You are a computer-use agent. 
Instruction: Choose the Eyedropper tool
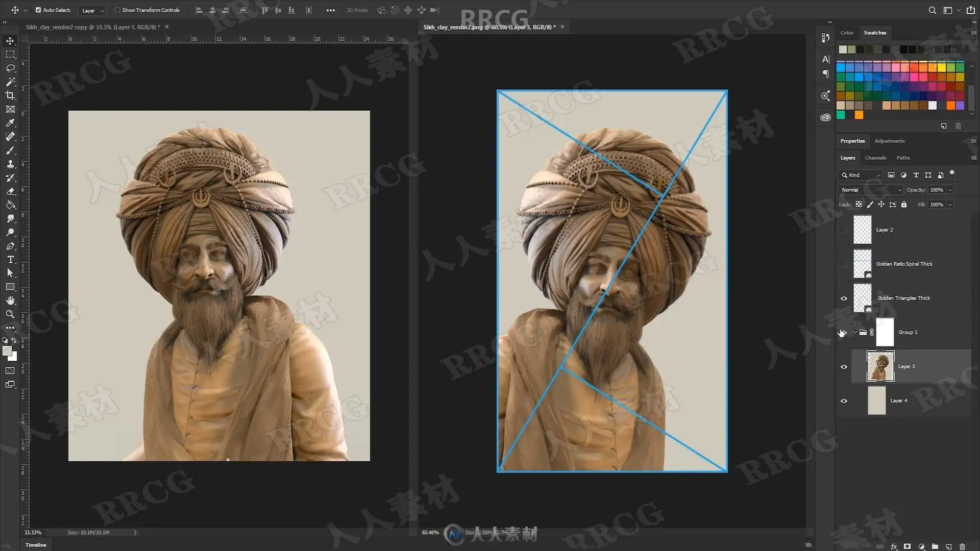tap(10, 123)
